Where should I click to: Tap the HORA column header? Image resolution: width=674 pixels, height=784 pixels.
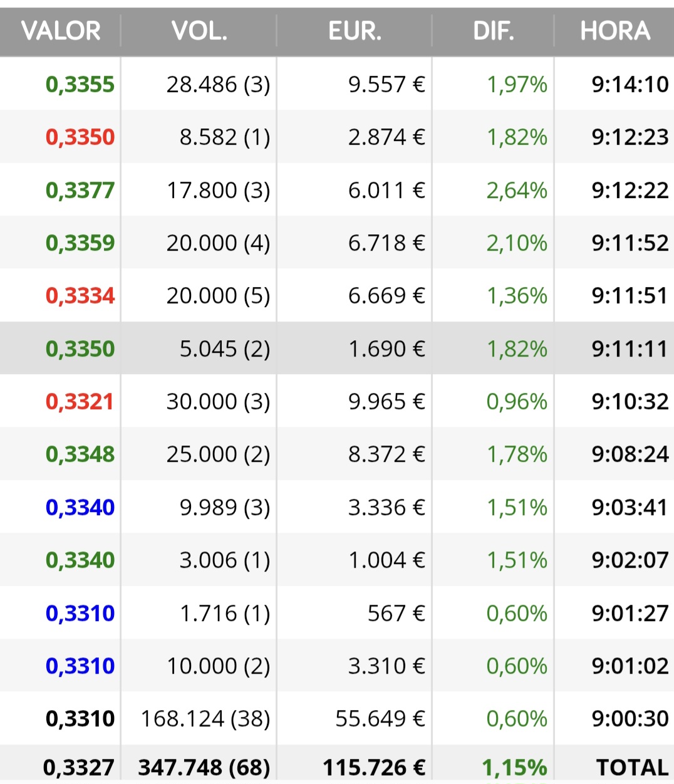(x=615, y=31)
